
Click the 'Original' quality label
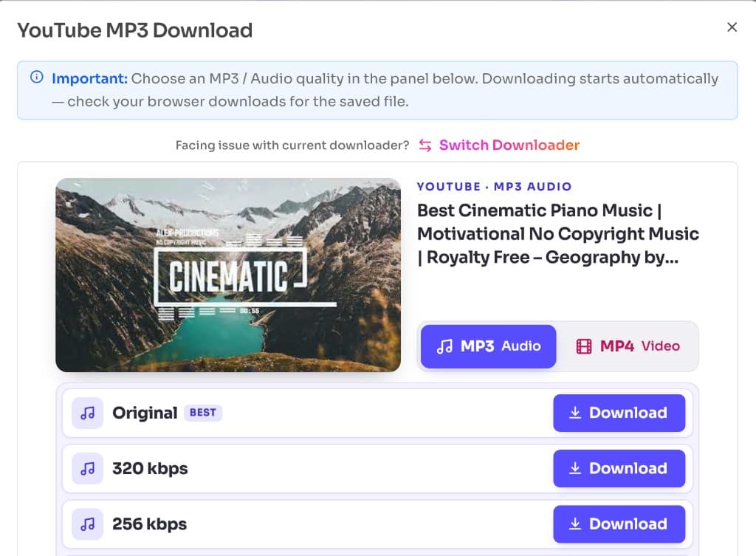click(x=145, y=413)
